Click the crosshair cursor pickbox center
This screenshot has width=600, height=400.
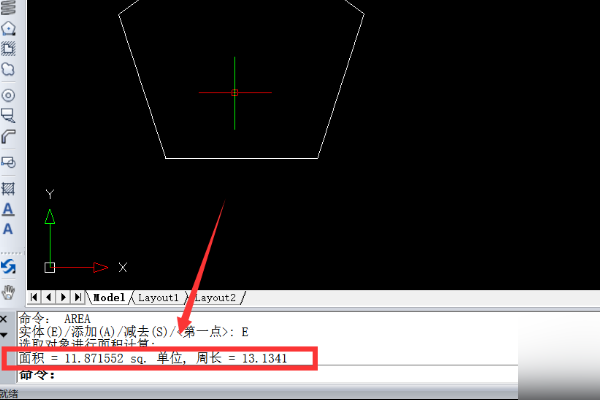(x=235, y=93)
